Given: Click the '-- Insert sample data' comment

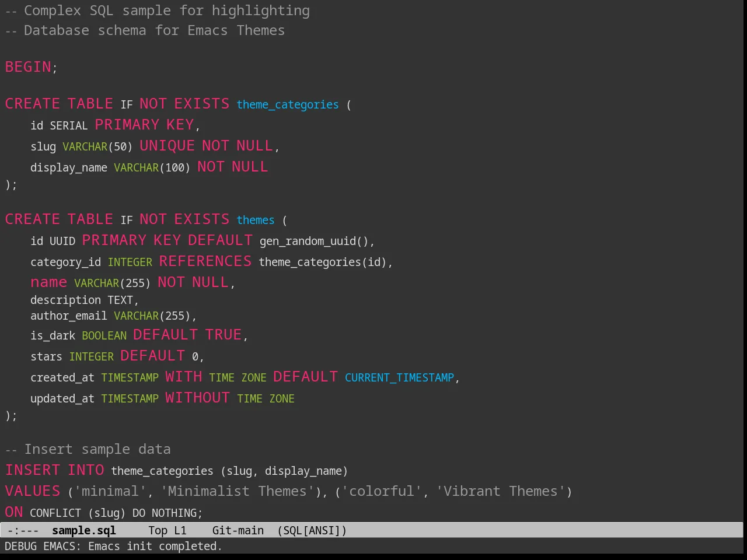Looking at the screenshot, I should [x=88, y=449].
